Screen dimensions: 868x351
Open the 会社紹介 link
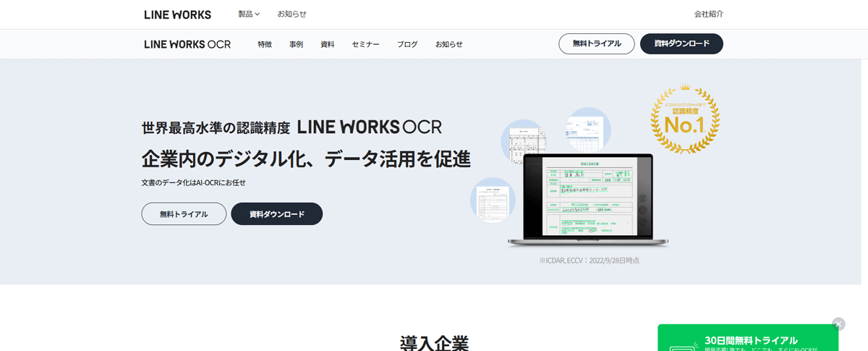click(708, 14)
